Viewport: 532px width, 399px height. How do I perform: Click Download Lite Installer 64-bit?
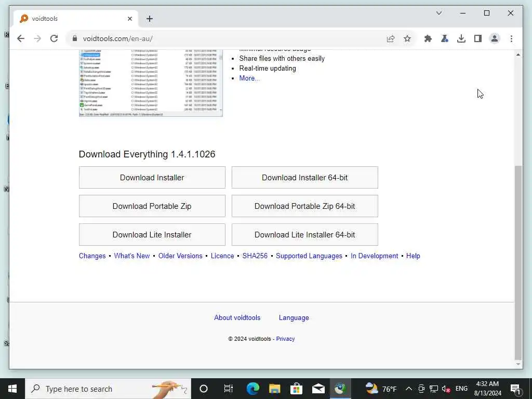(304, 234)
